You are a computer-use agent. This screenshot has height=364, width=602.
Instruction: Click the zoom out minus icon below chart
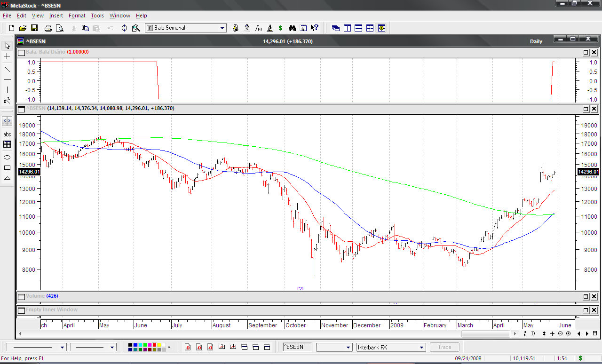point(561,333)
